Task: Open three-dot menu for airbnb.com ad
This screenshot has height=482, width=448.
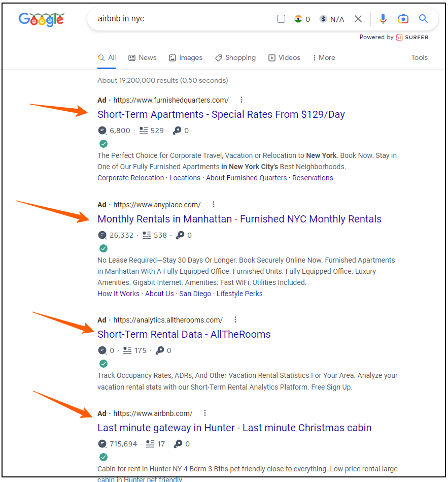Action: tap(205, 413)
